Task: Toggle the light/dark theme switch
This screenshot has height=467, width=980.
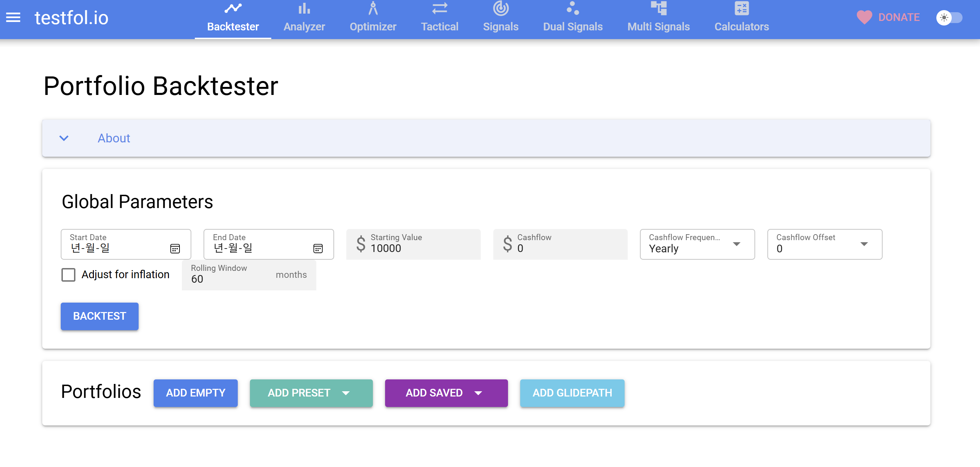Action: coord(950,17)
